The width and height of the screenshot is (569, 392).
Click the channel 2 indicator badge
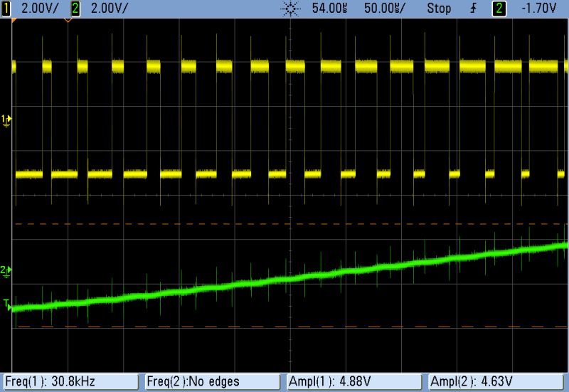click(75, 9)
